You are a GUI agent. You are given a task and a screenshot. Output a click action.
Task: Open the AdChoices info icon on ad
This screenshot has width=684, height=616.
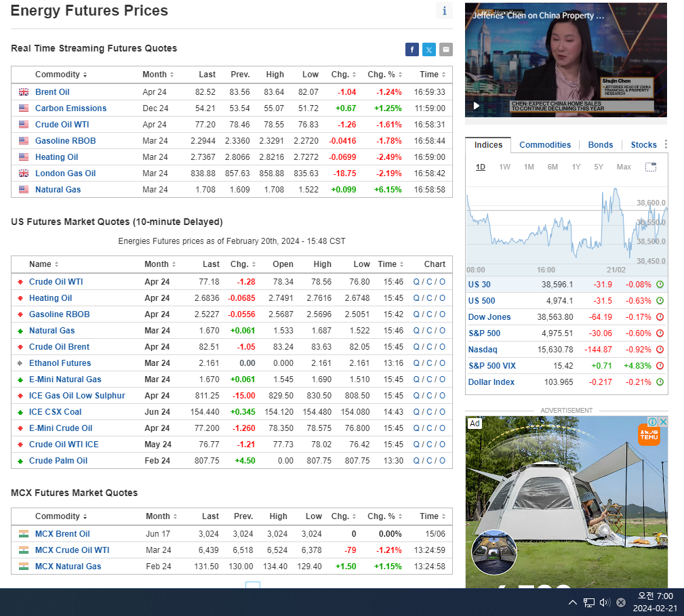click(x=653, y=422)
